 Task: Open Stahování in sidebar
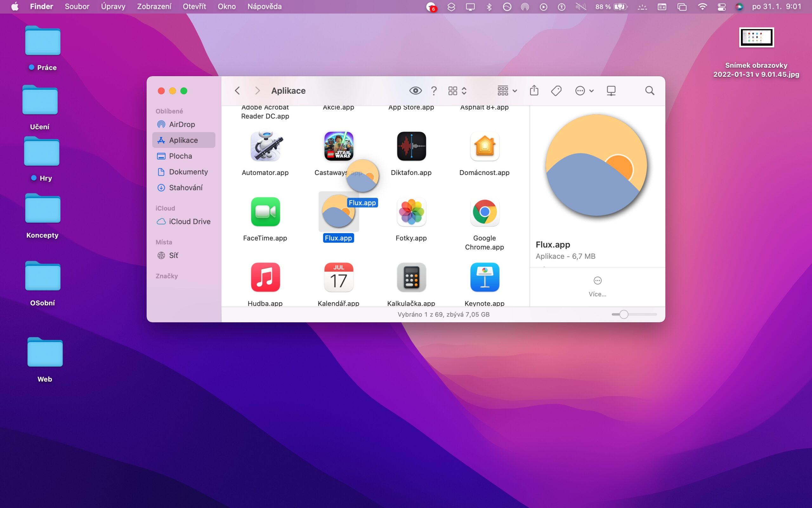pyautogui.click(x=184, y=187)
